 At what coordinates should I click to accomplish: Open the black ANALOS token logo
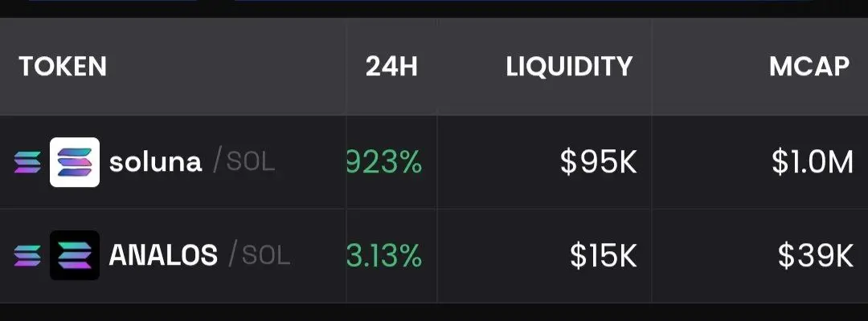pyautogui.click(x=75, y=255)
